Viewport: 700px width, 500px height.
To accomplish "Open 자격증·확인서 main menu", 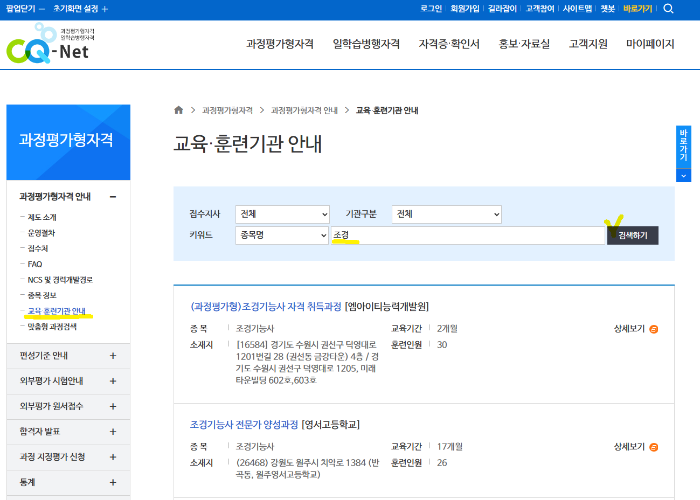I will [449, 44].
